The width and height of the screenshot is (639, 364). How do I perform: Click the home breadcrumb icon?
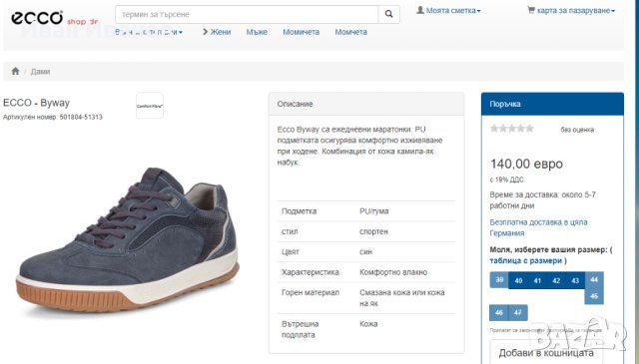click(16, 71)
